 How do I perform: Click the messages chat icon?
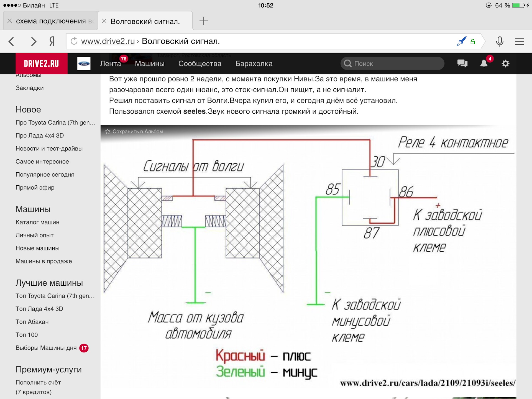coord(463,64)
